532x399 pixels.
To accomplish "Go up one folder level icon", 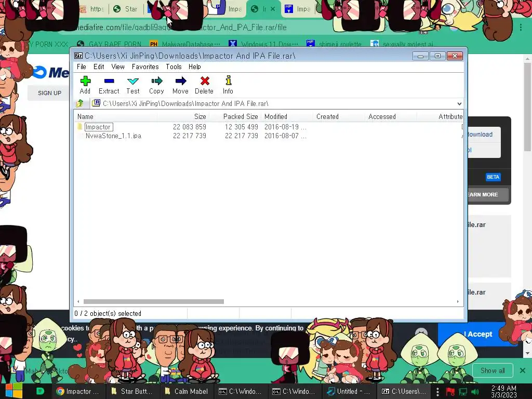I will 80,103.
